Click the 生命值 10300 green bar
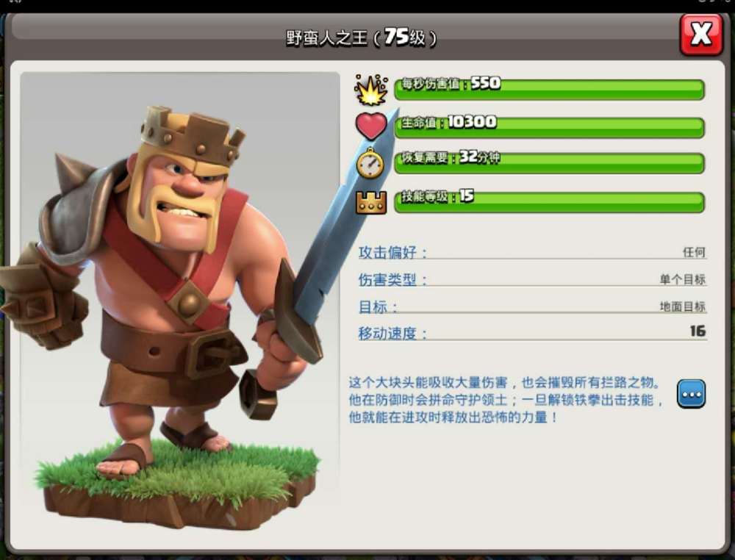Viewport: 735px width, 560px height. click(549, 127)
